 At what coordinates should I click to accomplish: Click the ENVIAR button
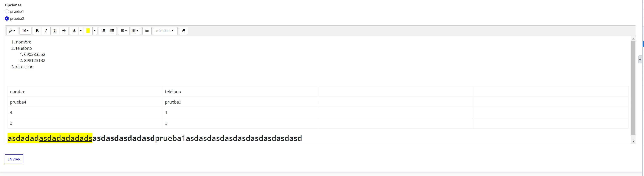pos(14,159)
